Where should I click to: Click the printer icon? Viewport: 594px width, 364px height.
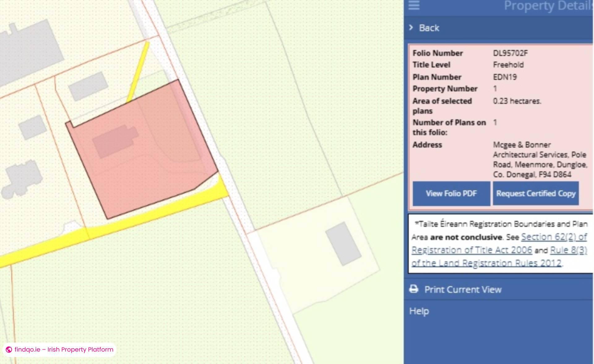[414, 289]
